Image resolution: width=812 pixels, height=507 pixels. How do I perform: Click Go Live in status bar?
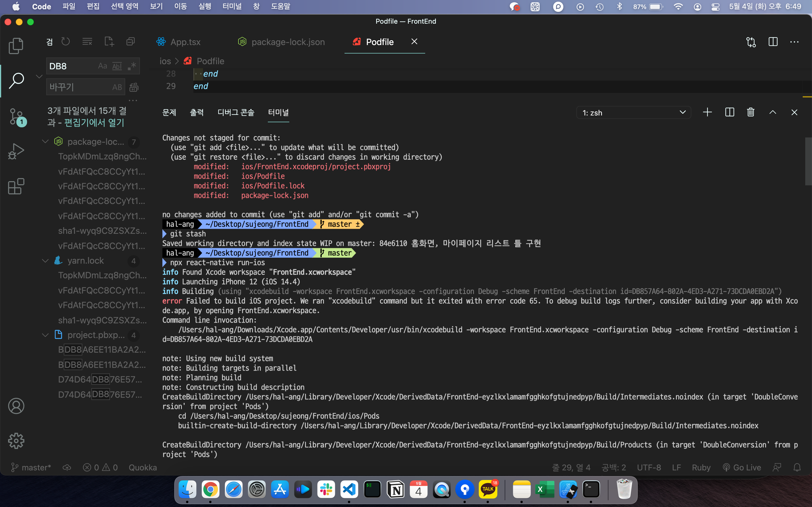742,468
